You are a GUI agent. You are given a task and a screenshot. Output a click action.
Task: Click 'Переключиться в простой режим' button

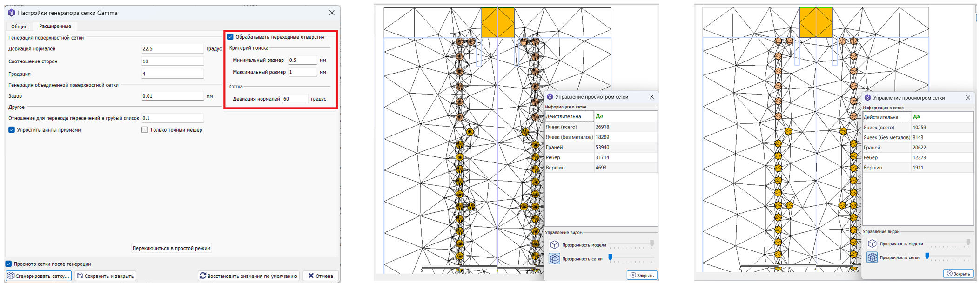tap(172, 248)
